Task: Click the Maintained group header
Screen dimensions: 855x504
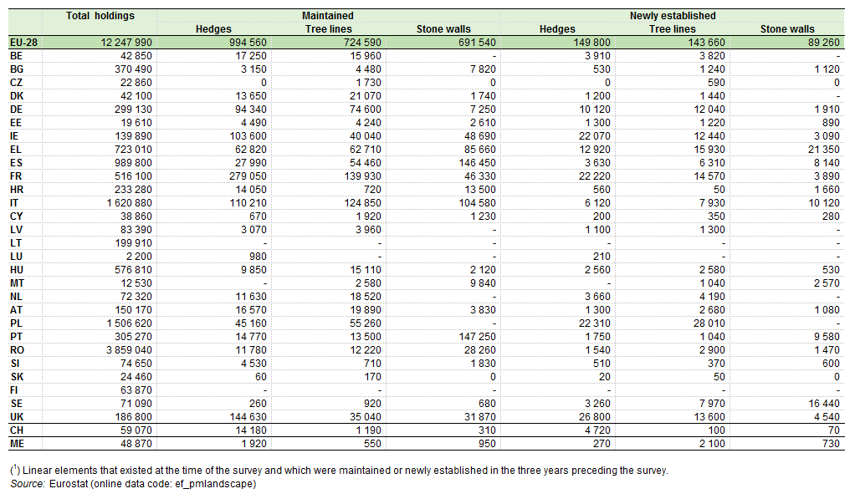Action: [x=328, y=16]
